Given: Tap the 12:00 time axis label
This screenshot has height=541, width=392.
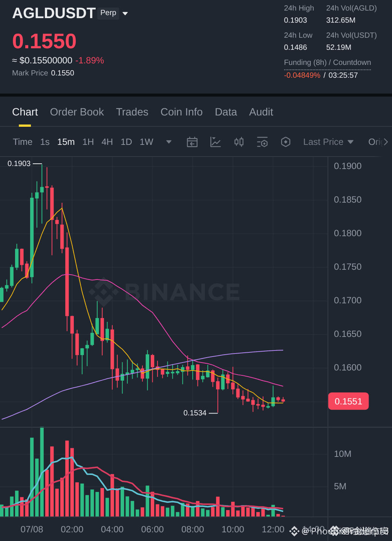Looking at the screenshot, I should click(273, 529).
